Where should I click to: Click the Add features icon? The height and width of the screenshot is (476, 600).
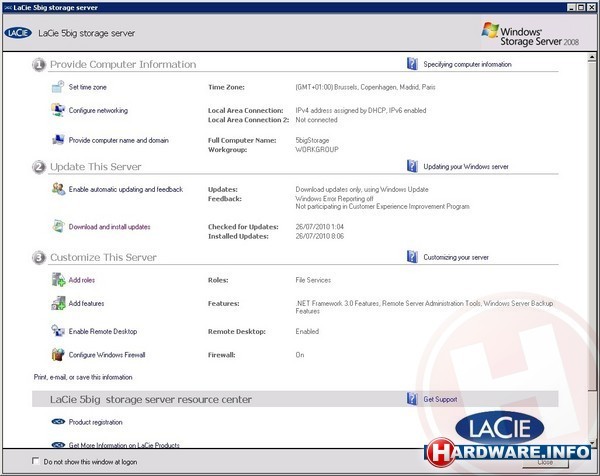coord(58,303)
